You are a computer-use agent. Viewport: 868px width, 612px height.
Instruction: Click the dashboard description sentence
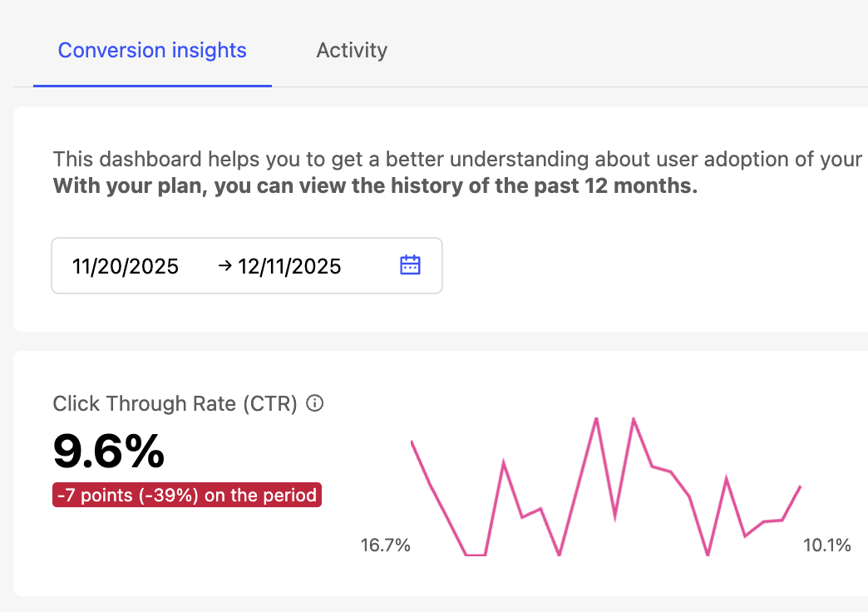(x=457, y=159)
